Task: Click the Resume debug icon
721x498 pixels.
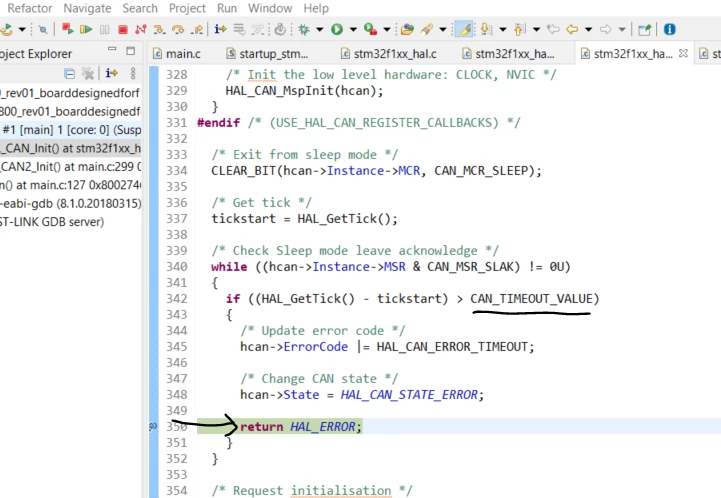Action: (x=86, y=29)
